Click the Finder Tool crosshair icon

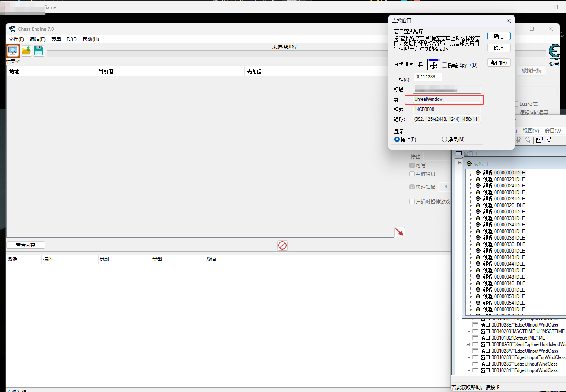pyautogui.click(x=433, y=65)
